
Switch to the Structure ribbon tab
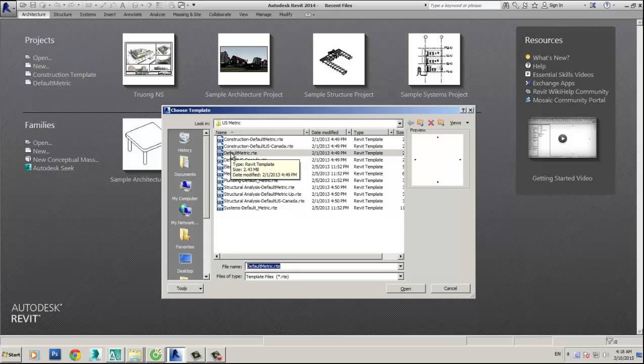[x=63, y=15]
